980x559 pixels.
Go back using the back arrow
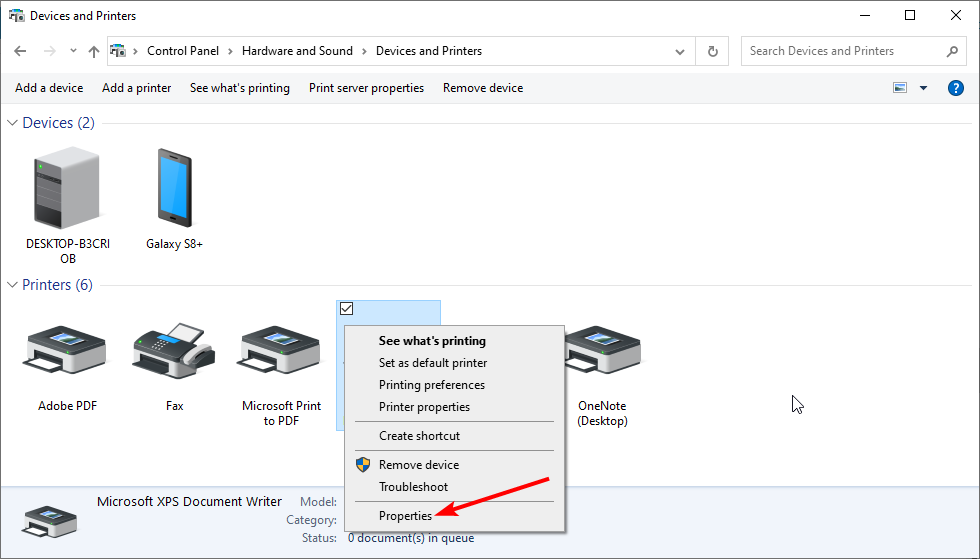20,51
